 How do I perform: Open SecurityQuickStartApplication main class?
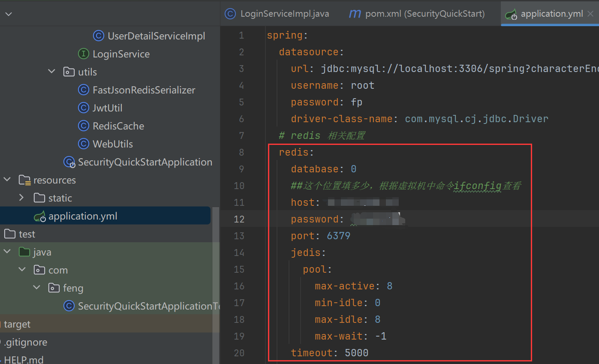pyautogui.click(x=145, y=162)
